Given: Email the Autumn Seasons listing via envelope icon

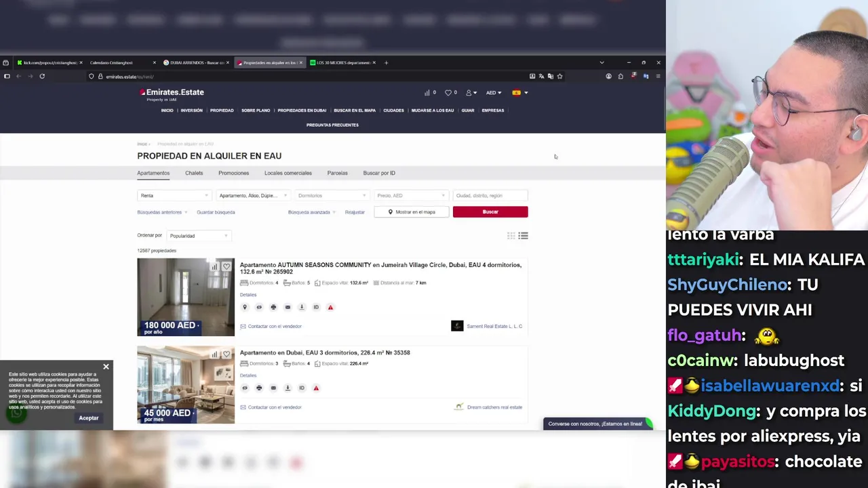Looking at the screenshot, I should pyautogui.click(x=288, y=307).
